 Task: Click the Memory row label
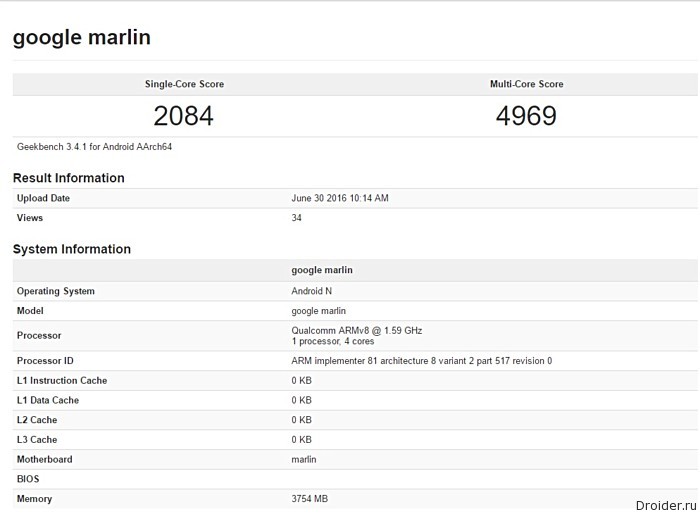click(x=34, y=499)
